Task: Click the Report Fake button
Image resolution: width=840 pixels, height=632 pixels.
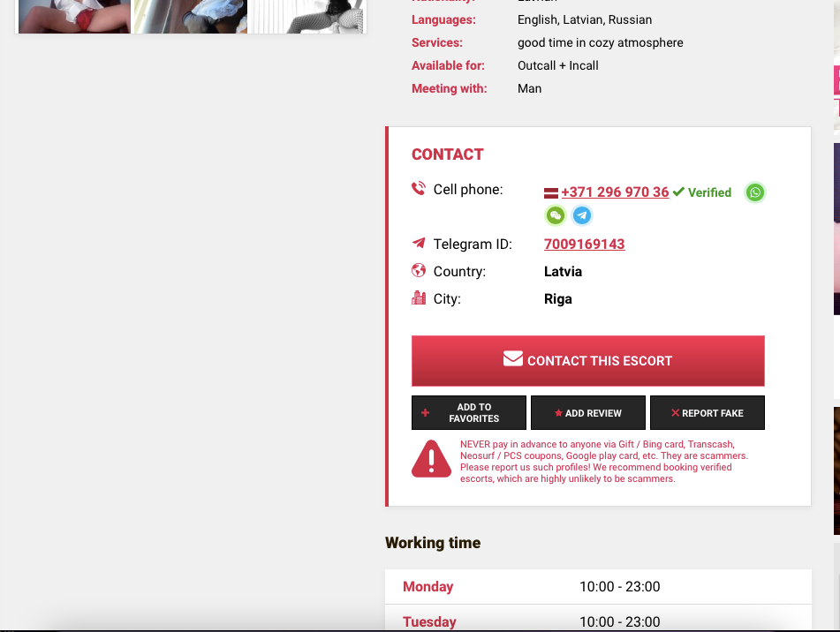Action: [708, 412]
